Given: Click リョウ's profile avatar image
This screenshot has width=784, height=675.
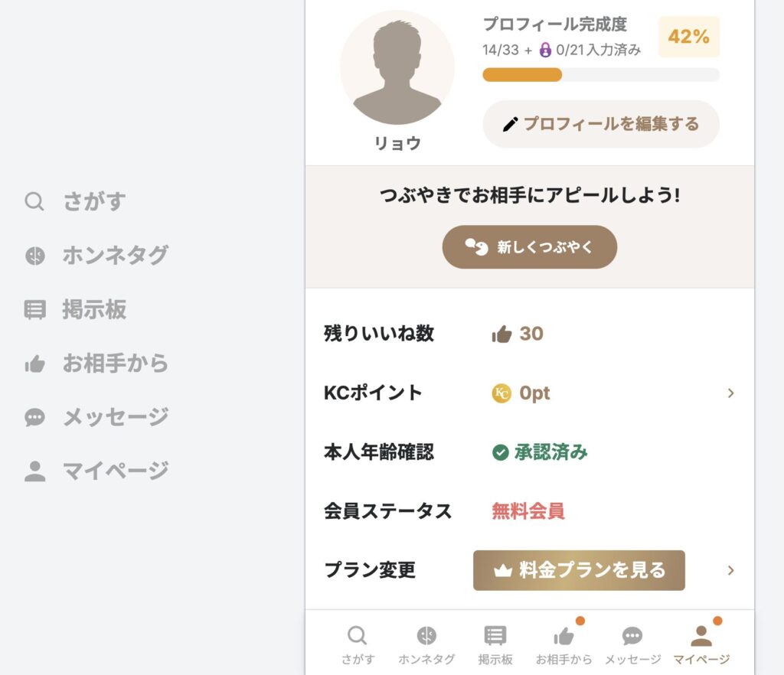Looking at the screenshot, I should coord(397,67).
